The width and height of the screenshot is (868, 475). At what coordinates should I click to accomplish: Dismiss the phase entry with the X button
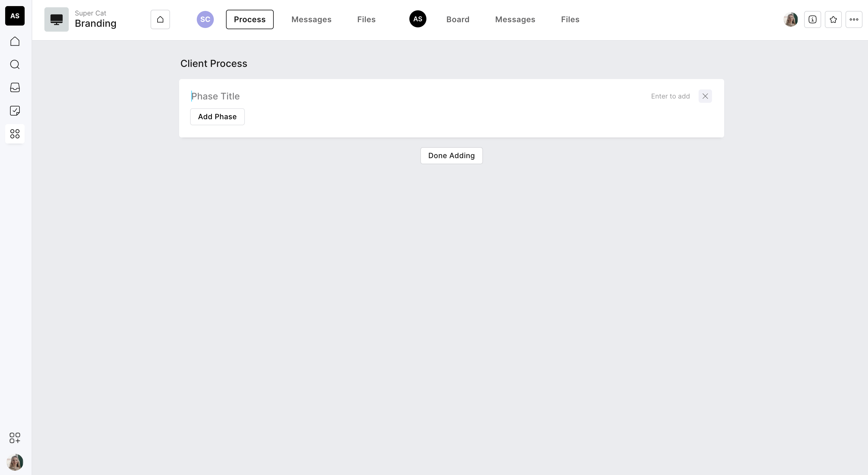tap(705, 96)
